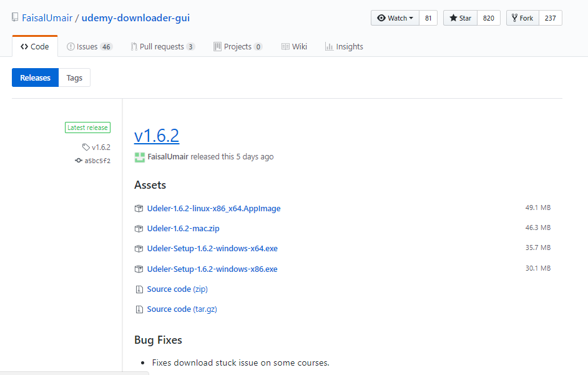Click the Pull requests branch icon
Screen dimensions: 588x375
point(134,46)
